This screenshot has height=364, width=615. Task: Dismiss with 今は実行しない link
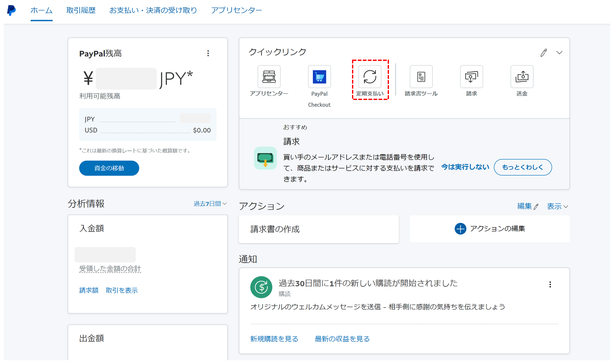[465, 167]
